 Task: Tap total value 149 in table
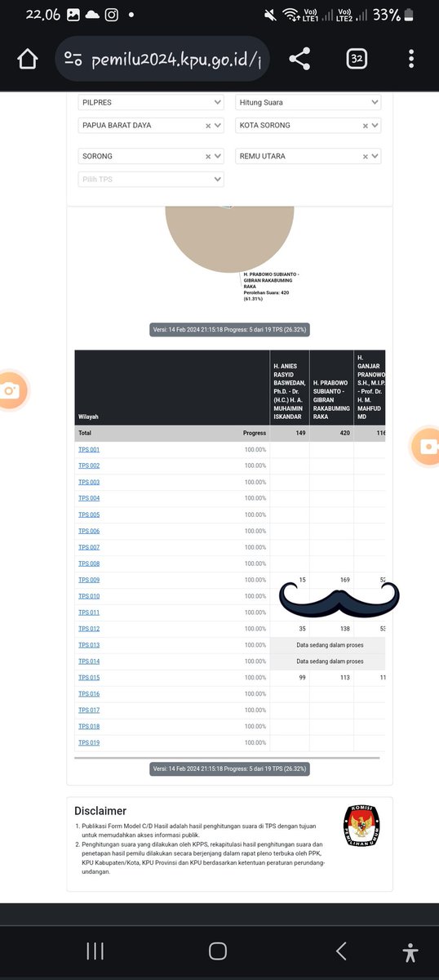point(300,434)
